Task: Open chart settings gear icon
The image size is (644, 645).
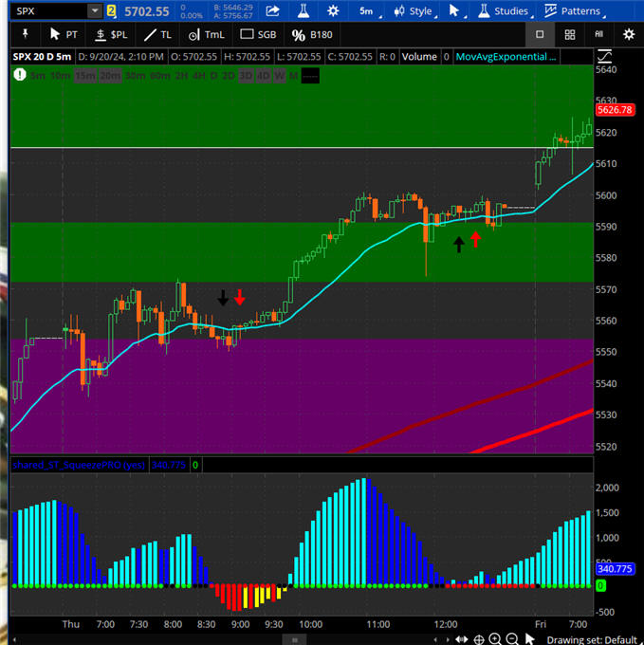Action: (x=333, y=11)
